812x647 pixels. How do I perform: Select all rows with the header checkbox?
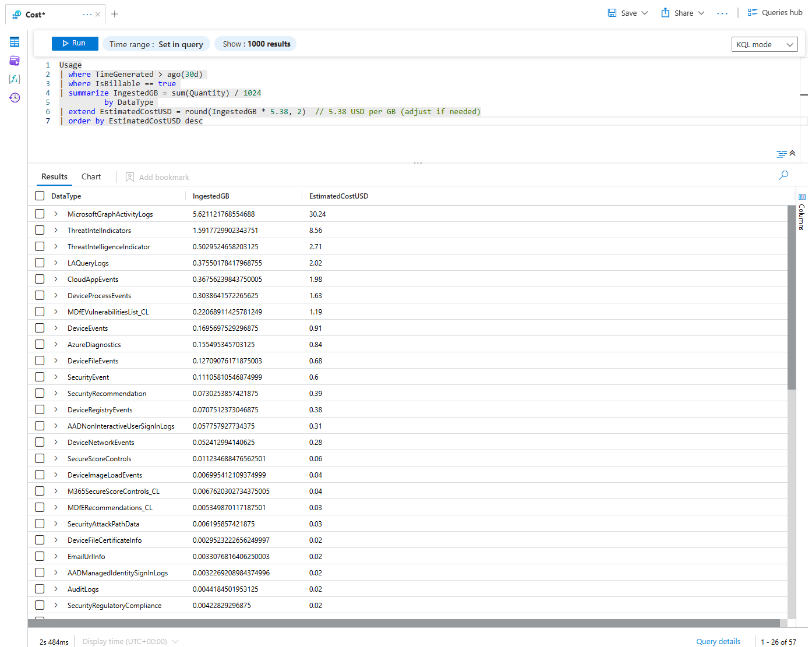39,196
